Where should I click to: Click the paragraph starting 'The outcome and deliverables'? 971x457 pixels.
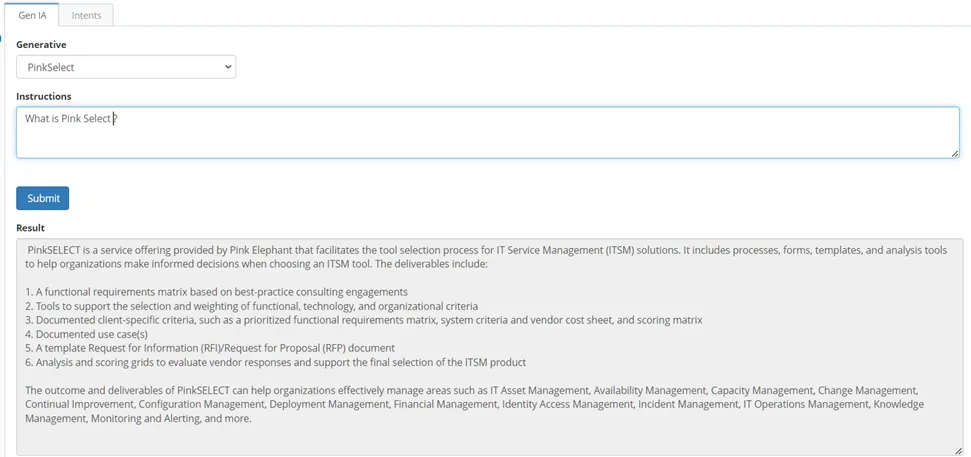[x=475, y=404]
